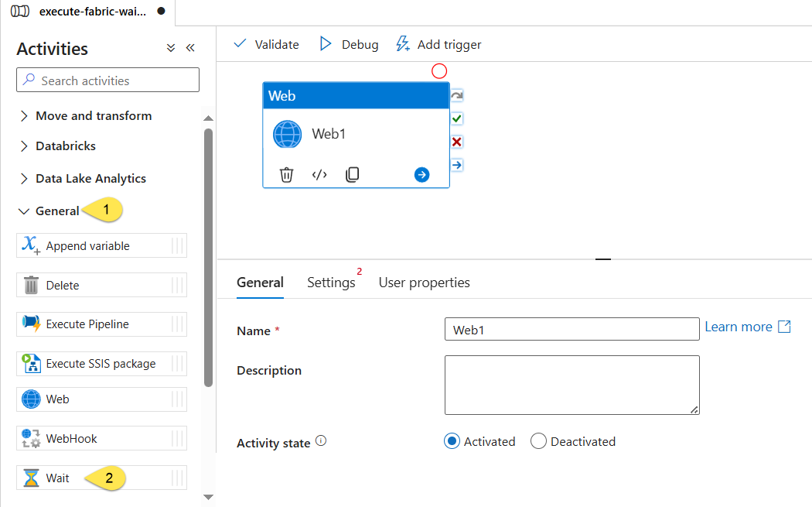
Task: View Web1 source code icon
Action: click(319, 175)
